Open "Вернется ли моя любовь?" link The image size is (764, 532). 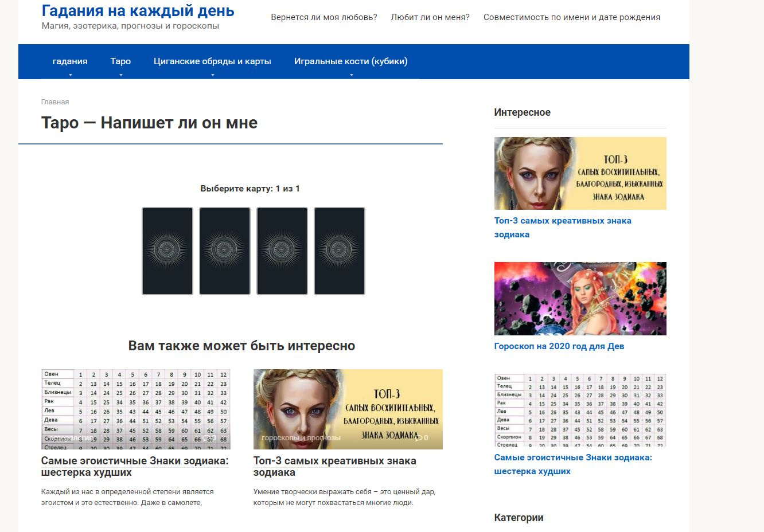coord(324,17)
